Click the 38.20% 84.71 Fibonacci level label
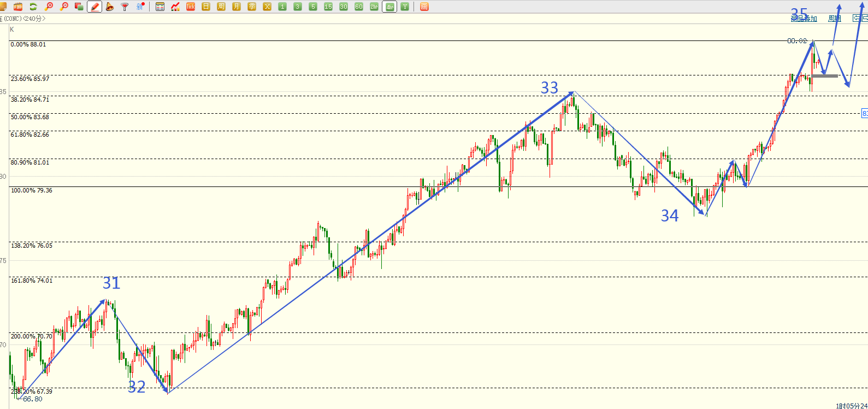 [30, 100]
